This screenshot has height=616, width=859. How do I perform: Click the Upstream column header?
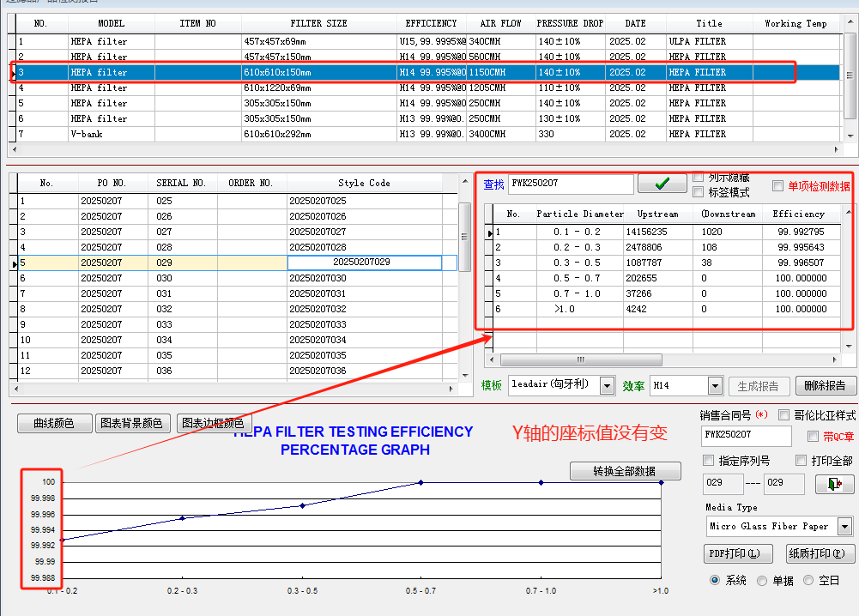pyautogui.click(x=658, y=214)
